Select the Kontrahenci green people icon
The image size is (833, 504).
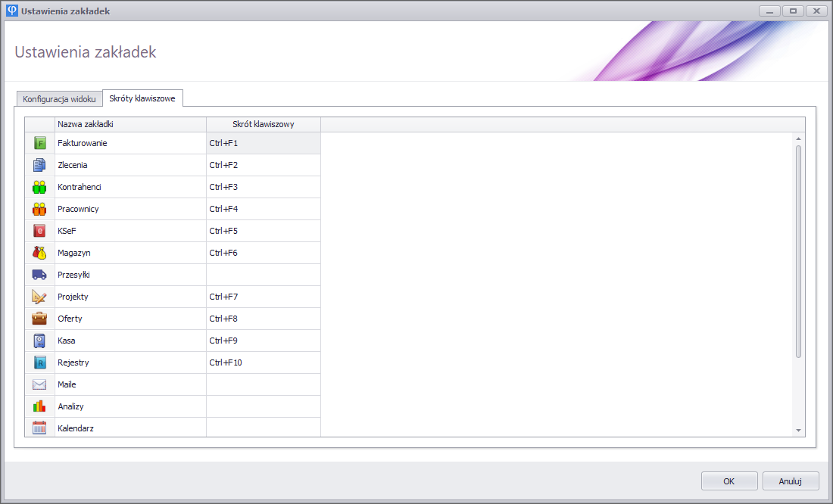point(40,187)
